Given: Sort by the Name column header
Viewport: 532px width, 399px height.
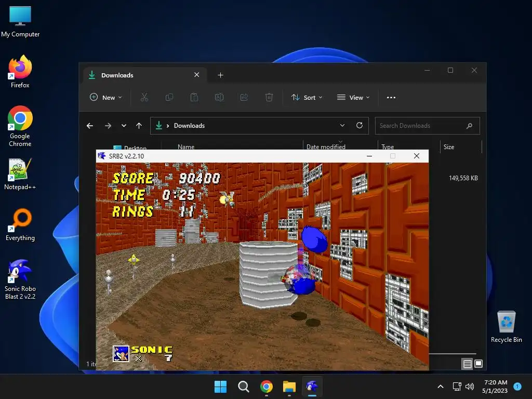Looking at the screenshot, I should click(186, 147).
